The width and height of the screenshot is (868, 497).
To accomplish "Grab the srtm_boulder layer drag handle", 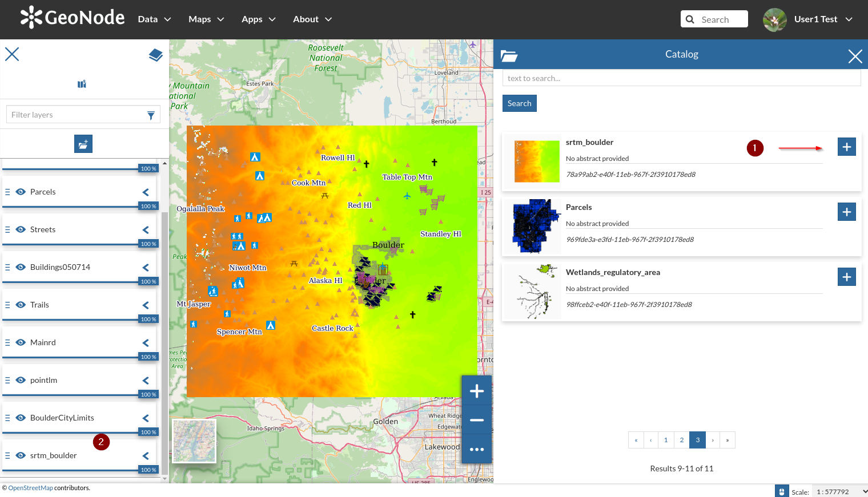I will pyautogui.click(x=7, y=455).
